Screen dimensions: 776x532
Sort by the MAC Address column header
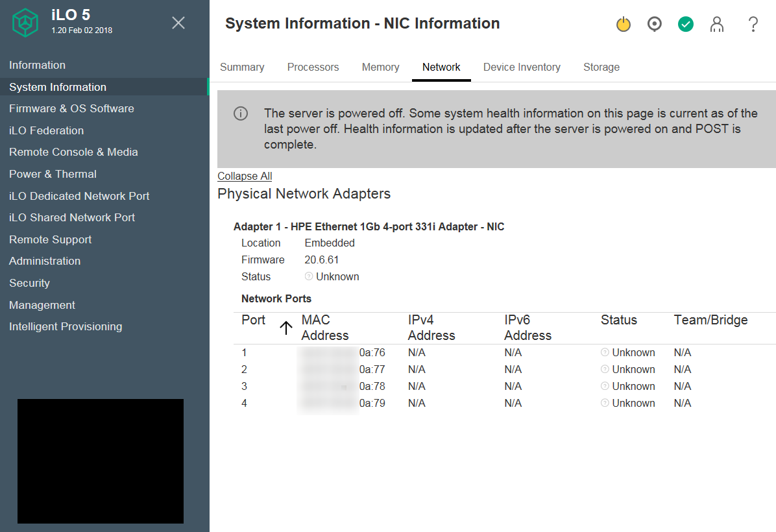(x=325, y=328)
